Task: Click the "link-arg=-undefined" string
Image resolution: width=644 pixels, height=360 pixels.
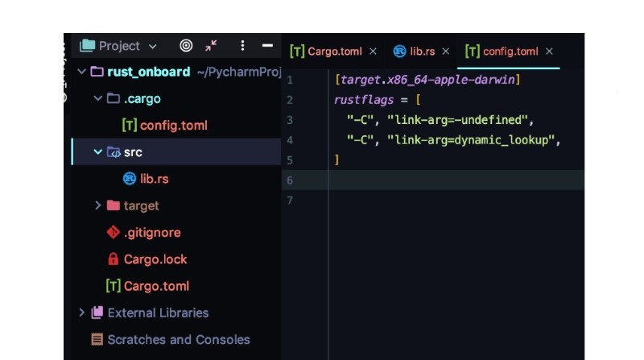Action: click(x=457, y=120)
